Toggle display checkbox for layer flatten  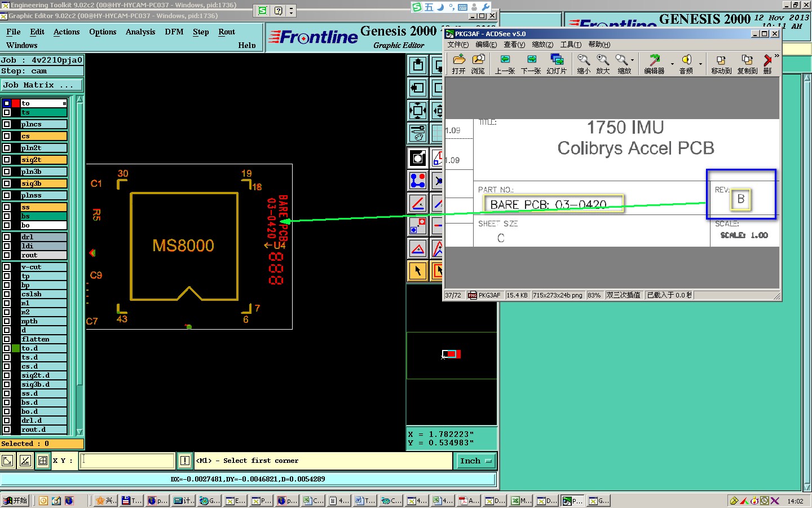point(7,339)
